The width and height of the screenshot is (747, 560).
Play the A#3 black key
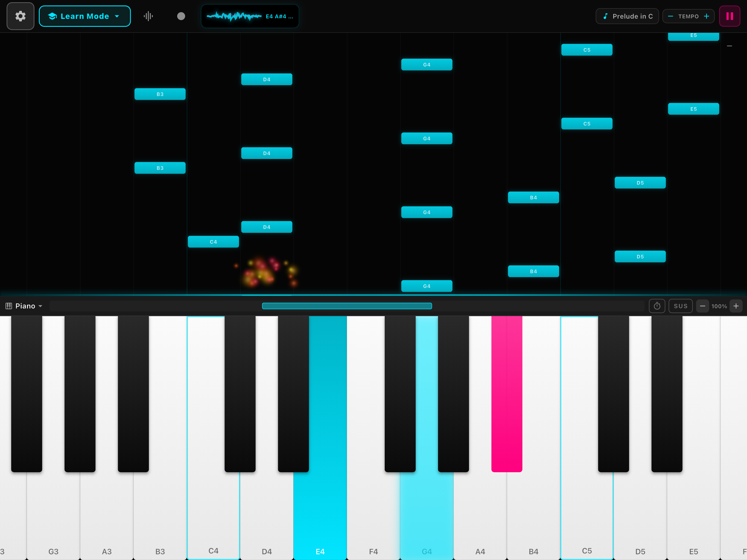133,394
